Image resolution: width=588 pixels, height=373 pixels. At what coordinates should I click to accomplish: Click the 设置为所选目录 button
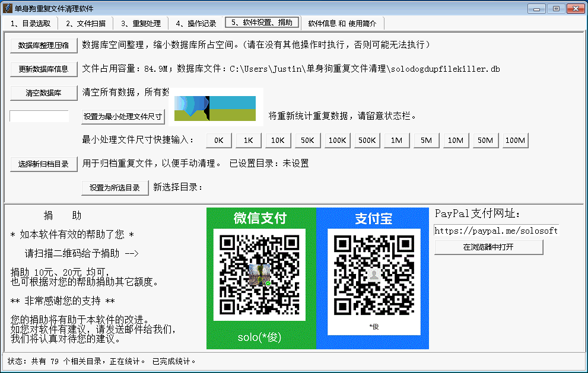click(115, 188)
